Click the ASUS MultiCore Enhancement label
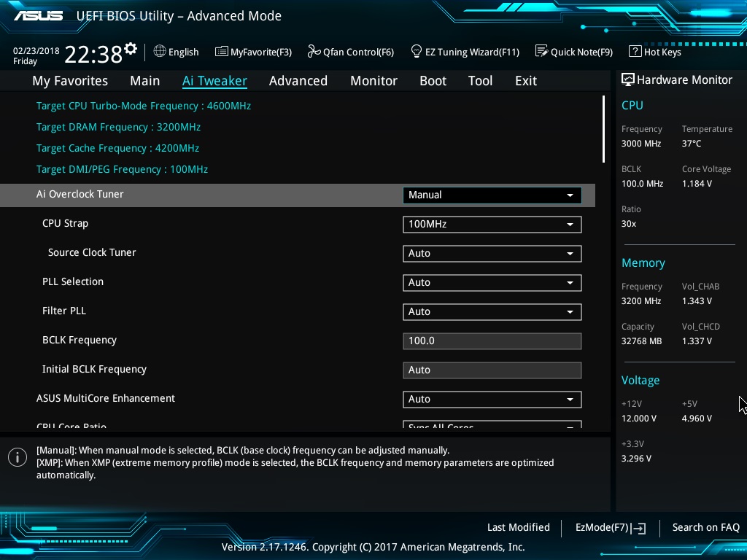747x560 pixels. click(x=106, y=398)
